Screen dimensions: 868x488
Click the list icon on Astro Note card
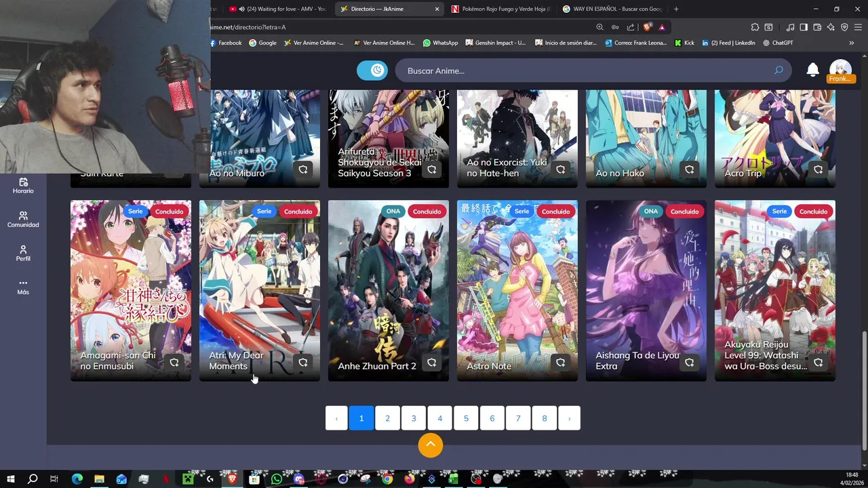point(561,363)
